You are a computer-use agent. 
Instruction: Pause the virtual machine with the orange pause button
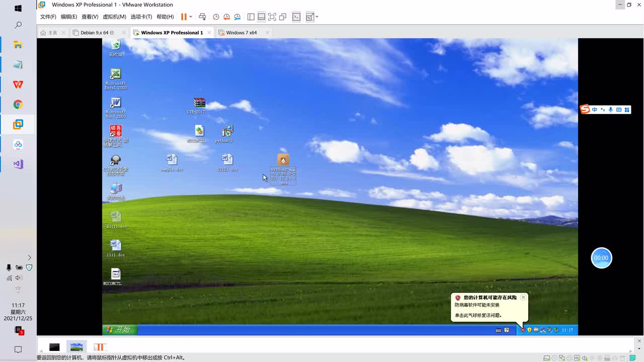coord(184,17)
